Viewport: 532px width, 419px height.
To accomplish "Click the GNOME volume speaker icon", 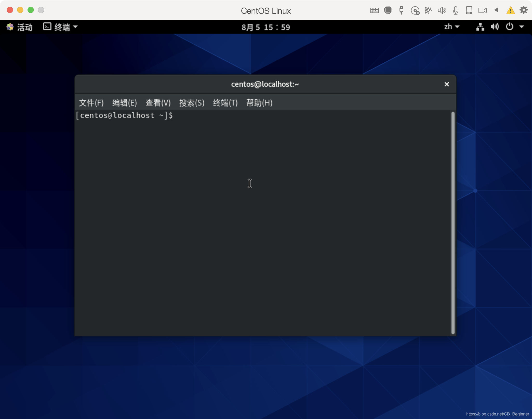I will (x=495, y=27).
